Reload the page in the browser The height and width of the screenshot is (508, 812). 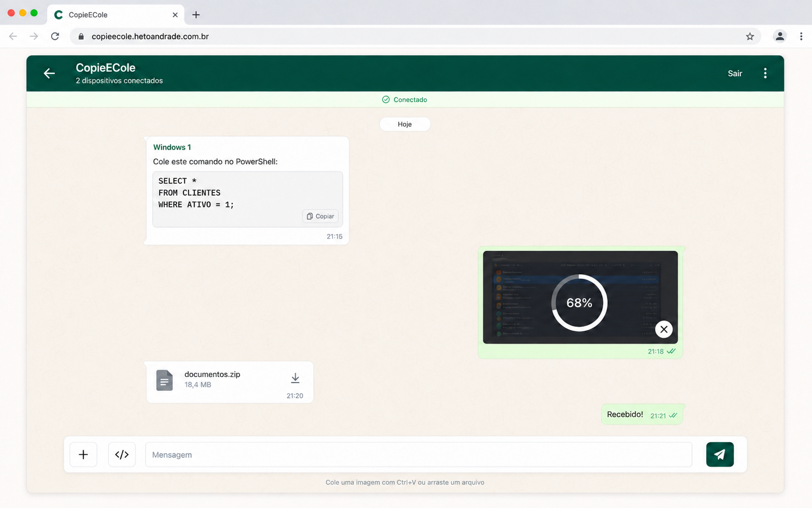[55, 36]
